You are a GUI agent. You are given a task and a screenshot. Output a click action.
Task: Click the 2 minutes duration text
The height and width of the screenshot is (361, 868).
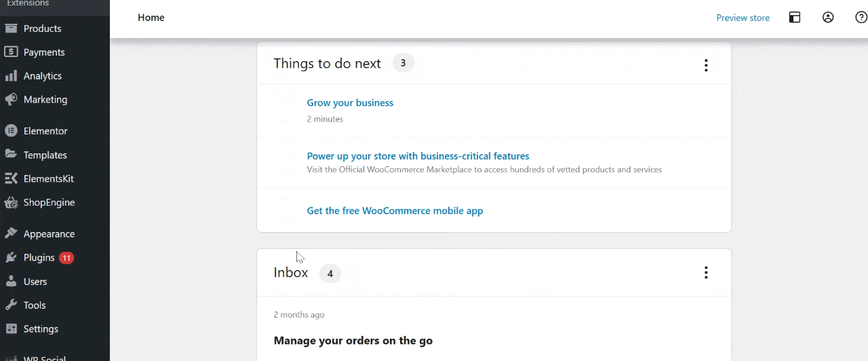click(325, 119)
